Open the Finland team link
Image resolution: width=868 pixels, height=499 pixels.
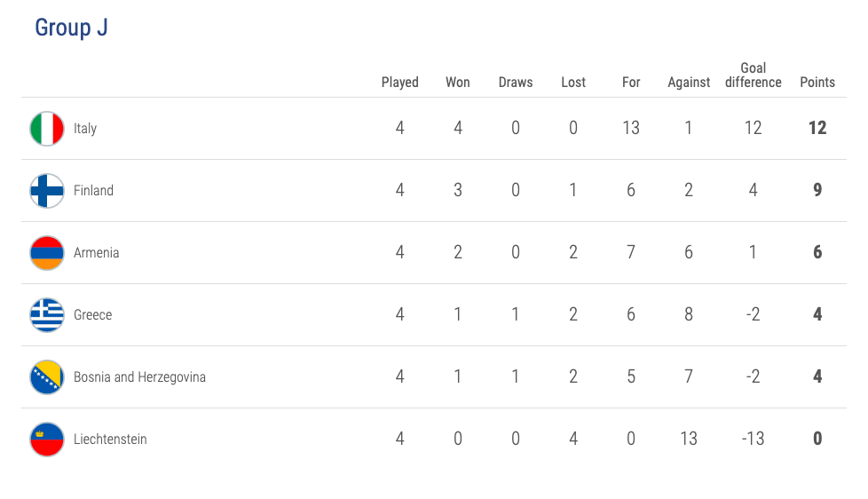pos(93,191)
